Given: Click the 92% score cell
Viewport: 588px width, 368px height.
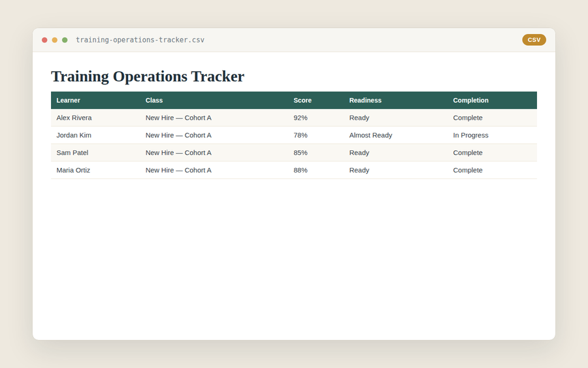Looking at the screenshot, I should [x=316, y=118].
